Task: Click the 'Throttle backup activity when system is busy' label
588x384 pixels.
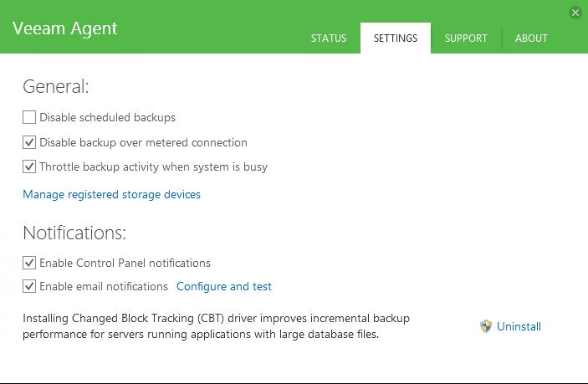Action: 153,166
